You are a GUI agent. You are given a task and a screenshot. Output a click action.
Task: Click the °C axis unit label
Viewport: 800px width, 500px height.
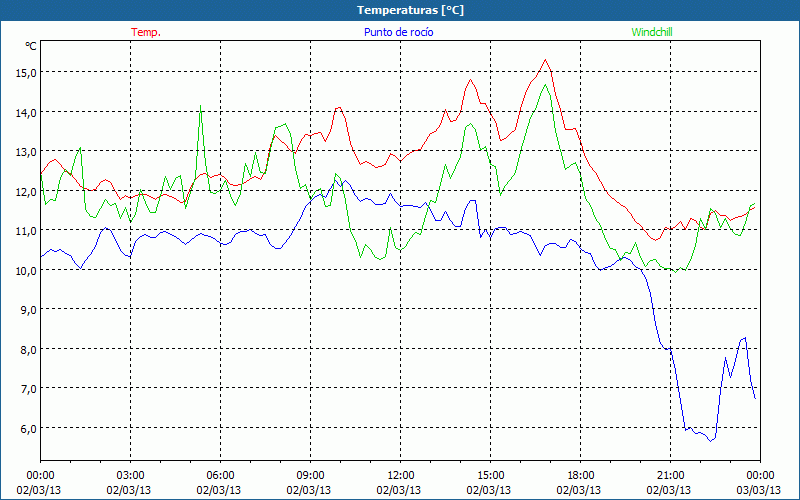31,46
